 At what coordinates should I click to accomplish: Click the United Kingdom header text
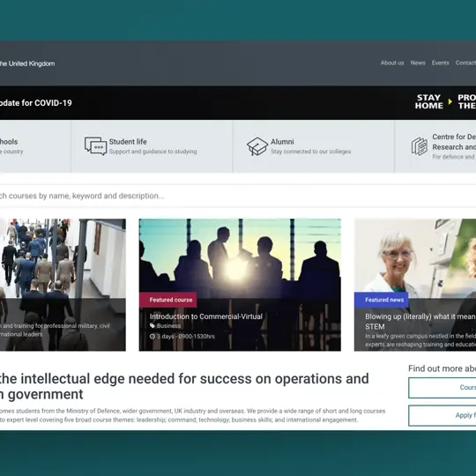(x=27, y=63)
